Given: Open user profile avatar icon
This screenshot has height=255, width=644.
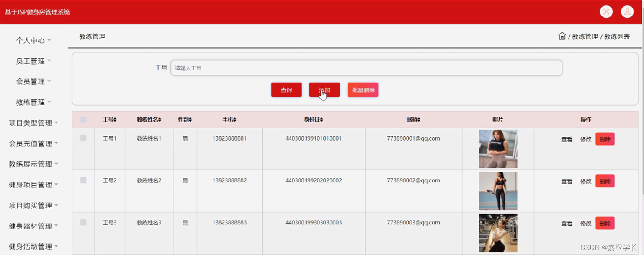Looking at the screenshot, I should (x=627, y=12).
